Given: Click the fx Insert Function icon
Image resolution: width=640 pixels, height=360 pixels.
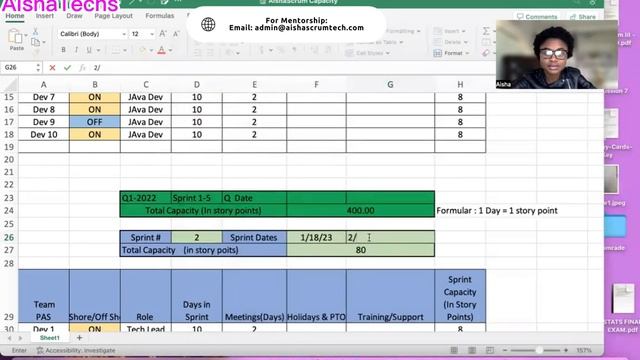Looking at the screenshot, I should (x=82, y=68).
